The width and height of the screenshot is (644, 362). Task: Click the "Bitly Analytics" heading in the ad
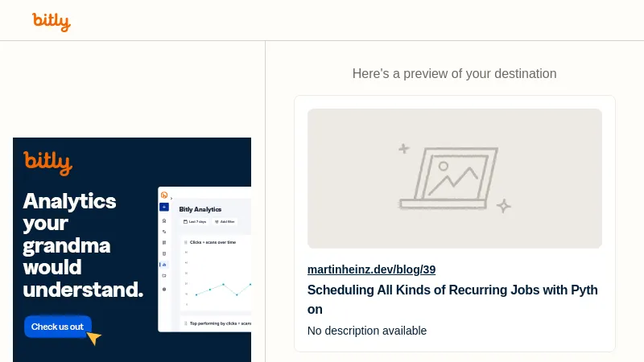[x=200, y=209]
